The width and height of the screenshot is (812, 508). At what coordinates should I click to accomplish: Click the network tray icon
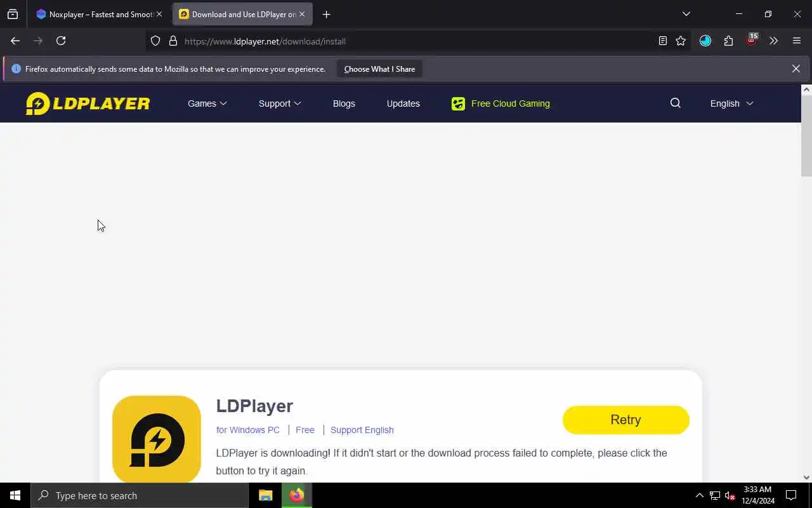tap(715, 495)
